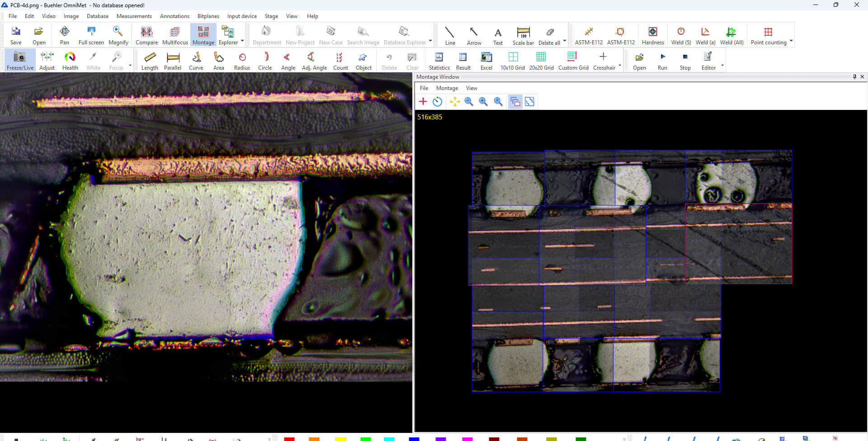Expand the overflow arrow after Crosshair

[620, 66]
